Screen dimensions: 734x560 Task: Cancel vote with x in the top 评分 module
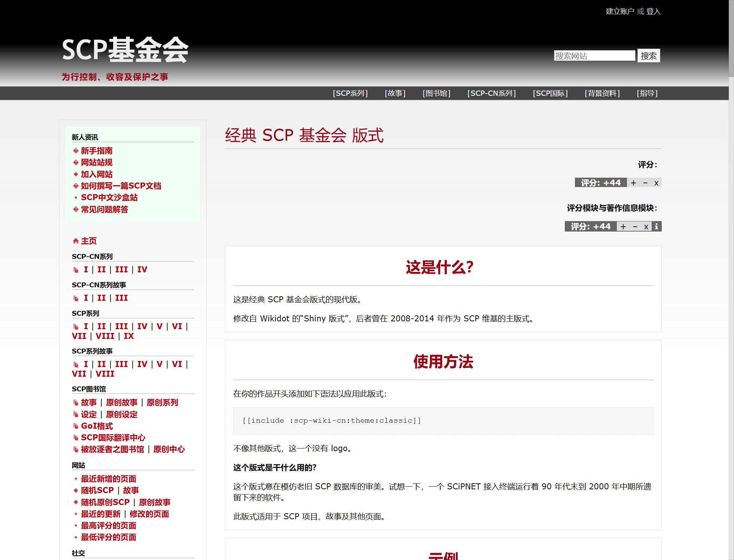tap(656, 183)
